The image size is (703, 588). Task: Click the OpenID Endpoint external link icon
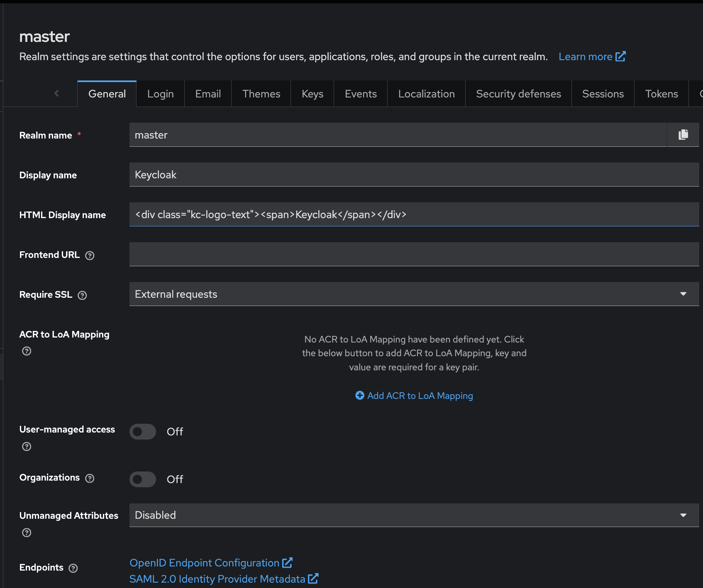click(x=287, y=563)
